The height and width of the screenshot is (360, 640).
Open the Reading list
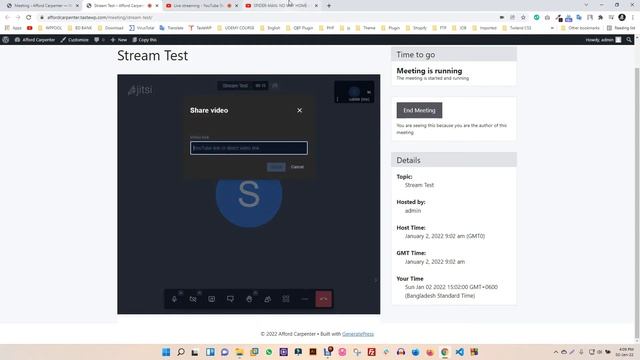621,28
